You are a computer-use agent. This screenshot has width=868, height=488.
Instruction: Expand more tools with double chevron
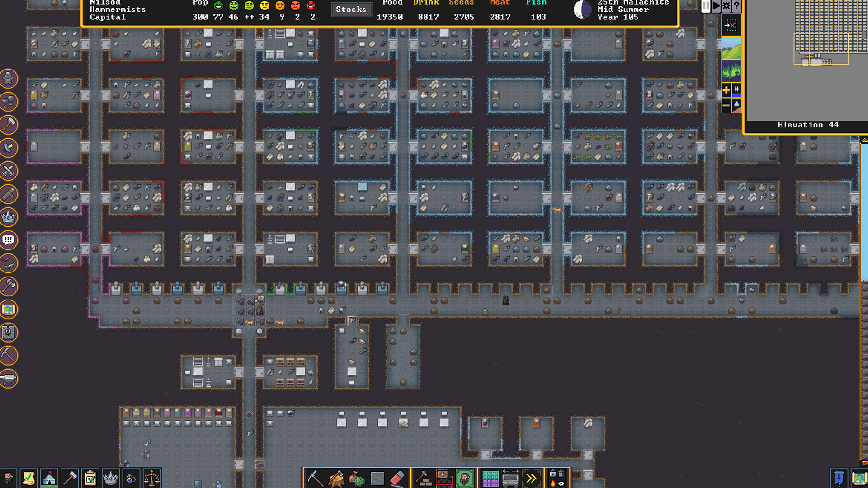531,478
